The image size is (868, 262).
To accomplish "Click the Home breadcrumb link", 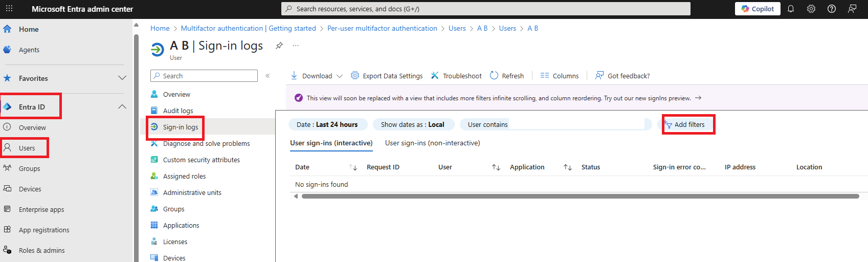I will pos(160,28).
